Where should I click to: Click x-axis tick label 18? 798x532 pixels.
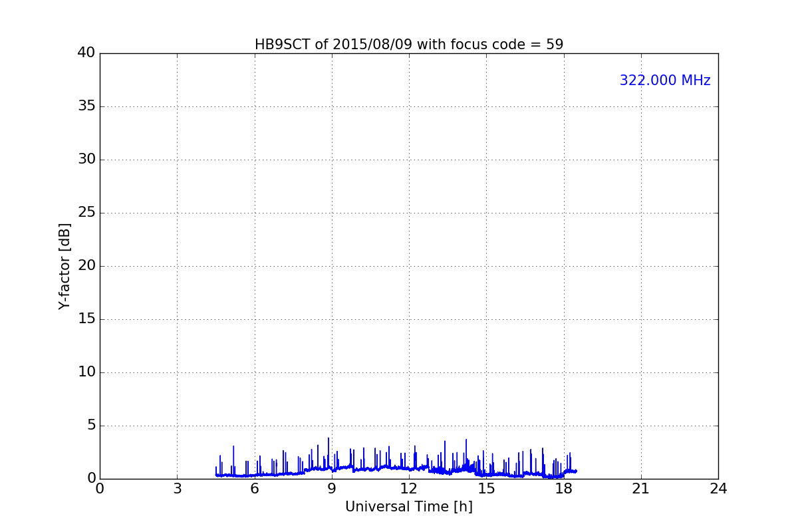click(564, 489)
